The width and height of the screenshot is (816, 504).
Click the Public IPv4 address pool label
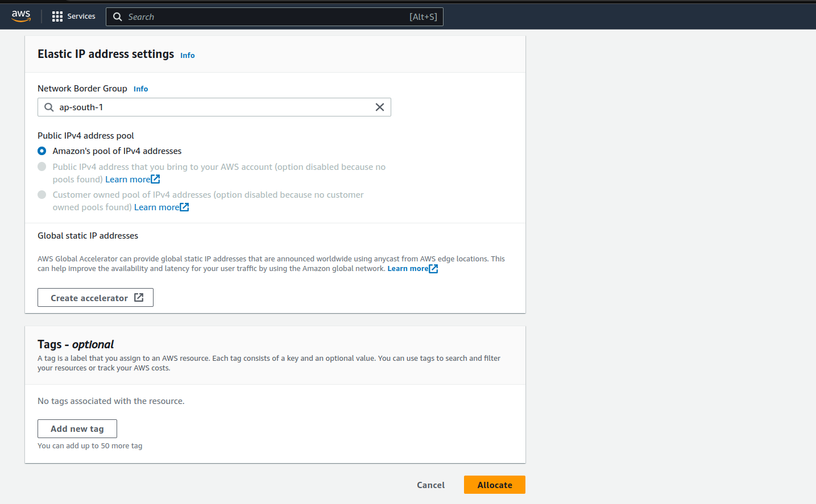[86, 136]
